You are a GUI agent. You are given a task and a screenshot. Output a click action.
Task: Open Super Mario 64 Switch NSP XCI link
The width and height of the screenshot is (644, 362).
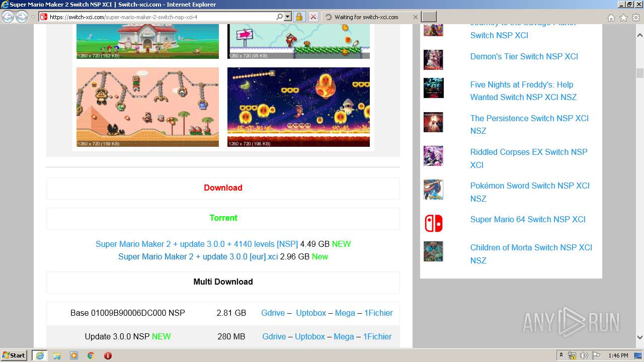pos(528,219)
